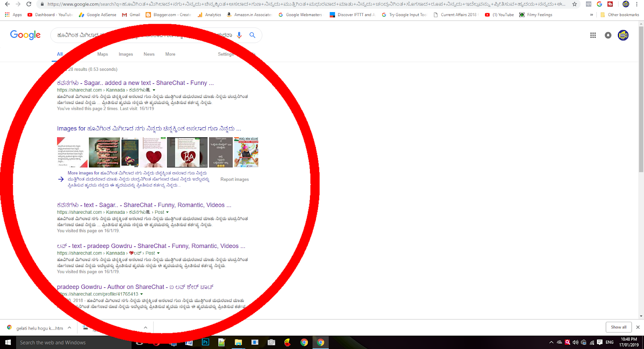Viewport: 644px width, 349px height.
Task: Open the 'Sagar.. added a new text' result
Action: [x=135, y=83]
